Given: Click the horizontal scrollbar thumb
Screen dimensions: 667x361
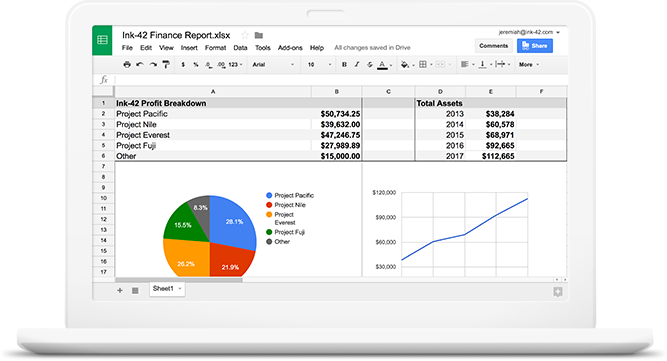Looking at the screenshot, I should tap(179, 280).
